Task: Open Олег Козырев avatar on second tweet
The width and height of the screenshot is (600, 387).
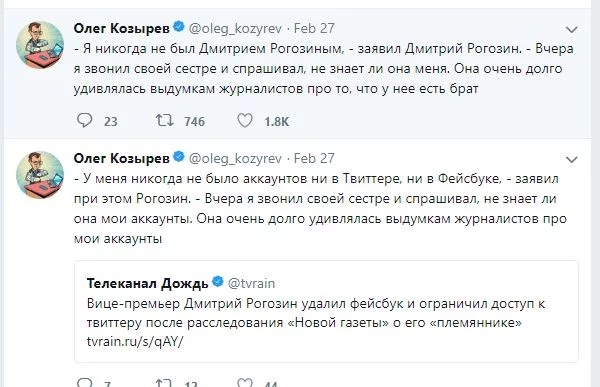Action: click(x=40, y=175)
